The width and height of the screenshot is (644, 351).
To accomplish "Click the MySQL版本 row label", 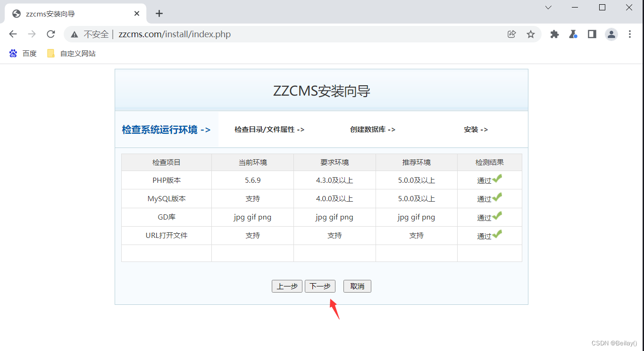I will point(167,199).
